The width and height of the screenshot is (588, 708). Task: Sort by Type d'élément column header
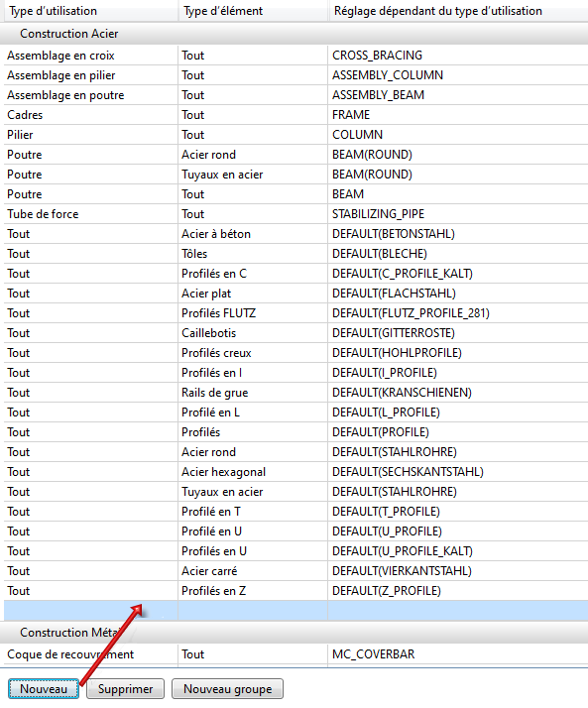[253, 11]
